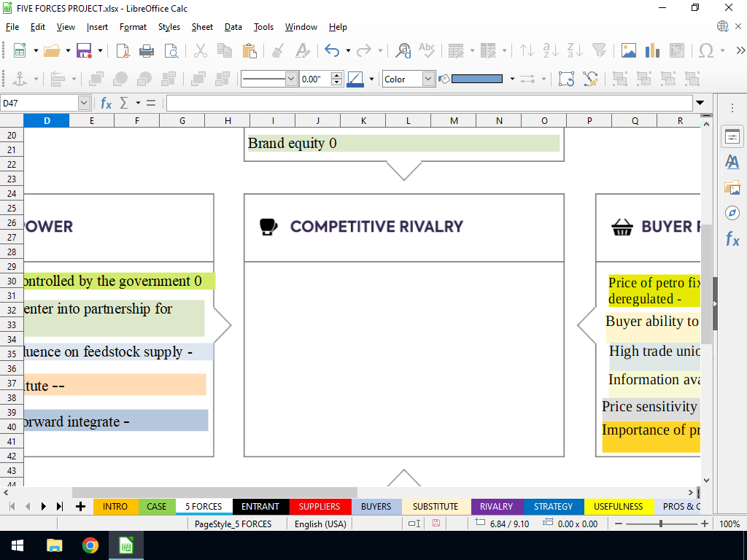Undo the last action
Screen dimensions: 747x560
pyautogui.click(x=332, y=50)
